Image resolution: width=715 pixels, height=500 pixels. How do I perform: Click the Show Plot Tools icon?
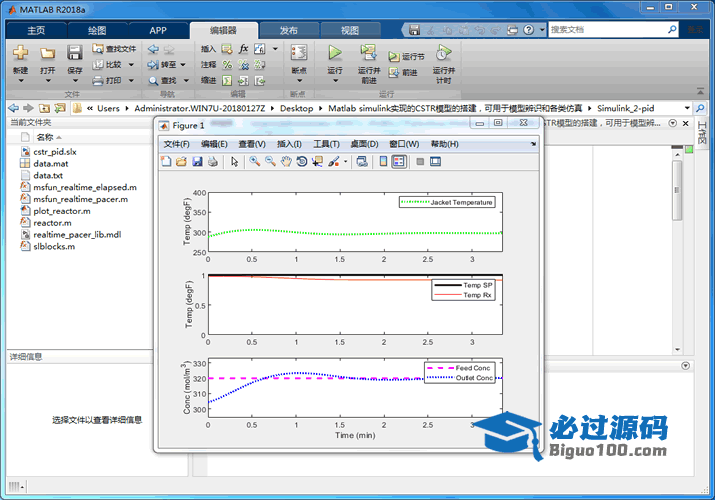435,161
